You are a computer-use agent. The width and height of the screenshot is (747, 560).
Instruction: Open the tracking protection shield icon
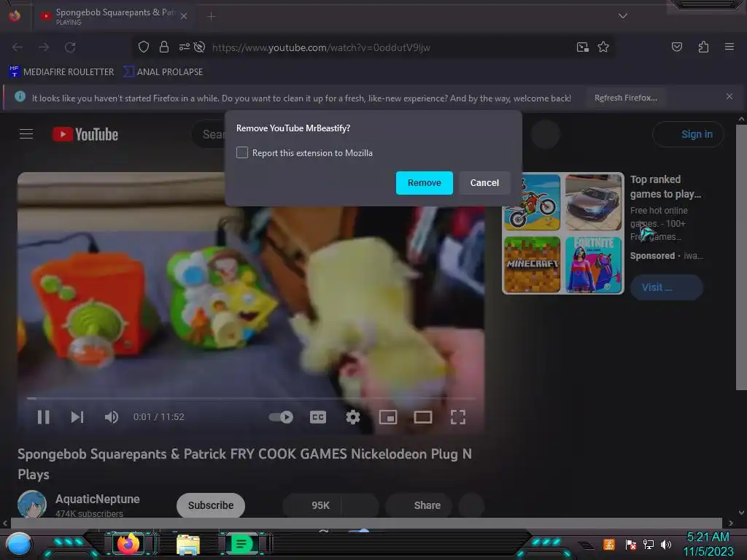click(x=144, y=47)
